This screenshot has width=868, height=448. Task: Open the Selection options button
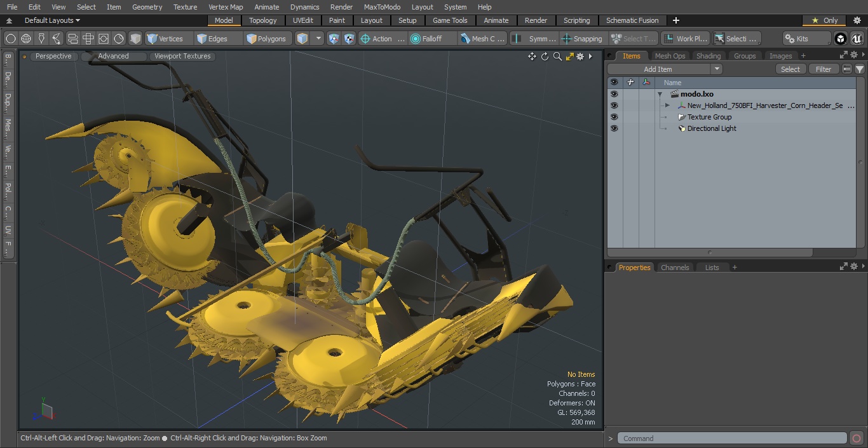(x=736, y=39)
